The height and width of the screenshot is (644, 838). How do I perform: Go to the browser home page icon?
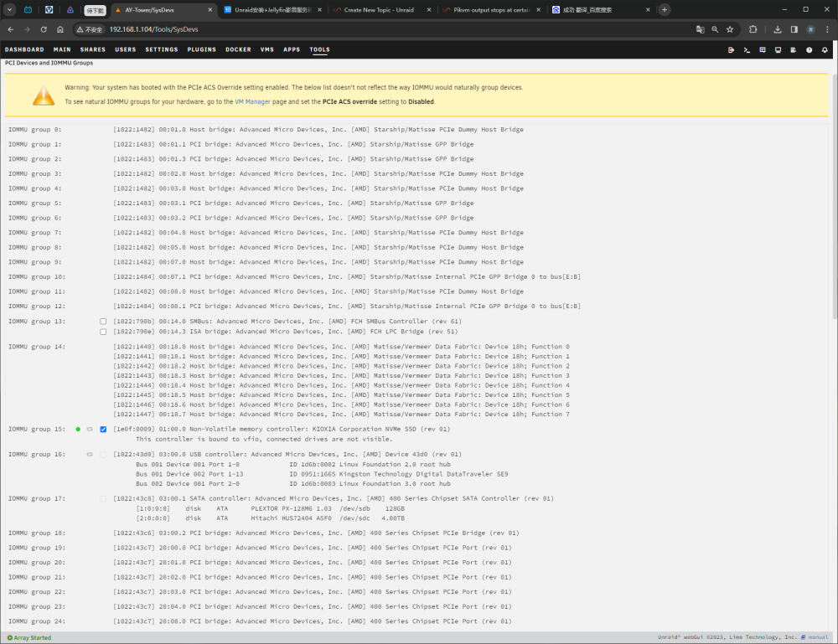[x=59, y=29]
